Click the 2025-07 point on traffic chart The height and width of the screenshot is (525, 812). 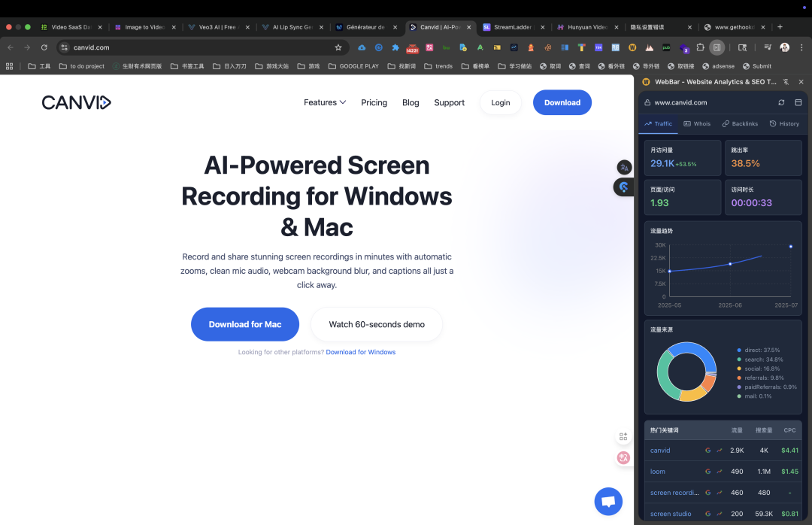[x=791, y=247]
